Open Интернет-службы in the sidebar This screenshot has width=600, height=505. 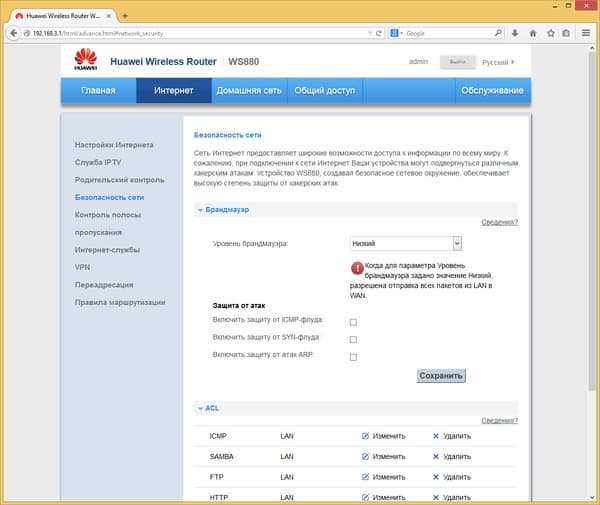[x=107, y=250]
